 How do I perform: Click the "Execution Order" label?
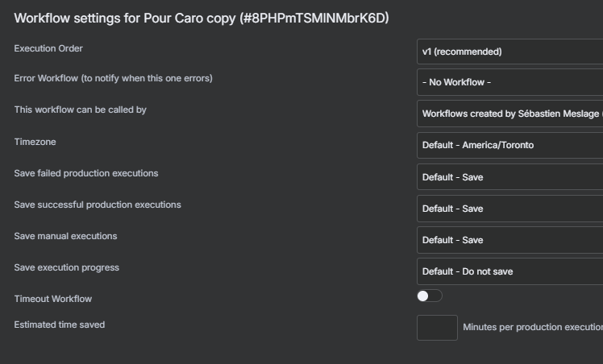[48, 48]
